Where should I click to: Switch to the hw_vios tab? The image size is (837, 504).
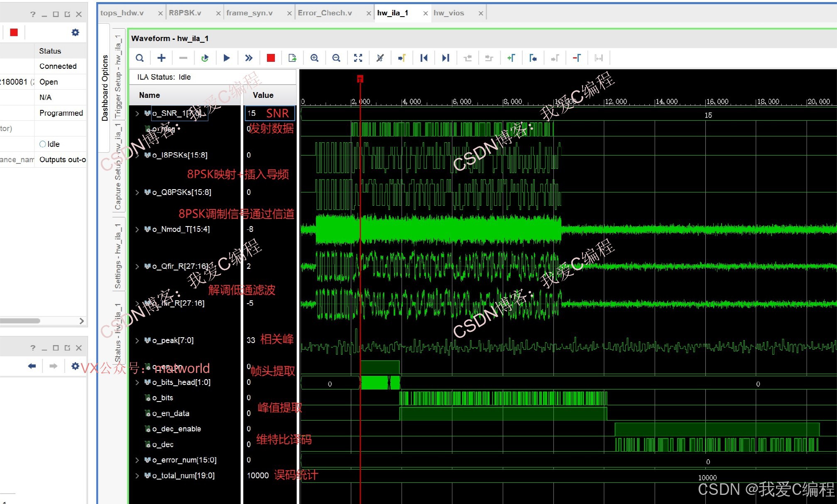click(x=449, y=13)
